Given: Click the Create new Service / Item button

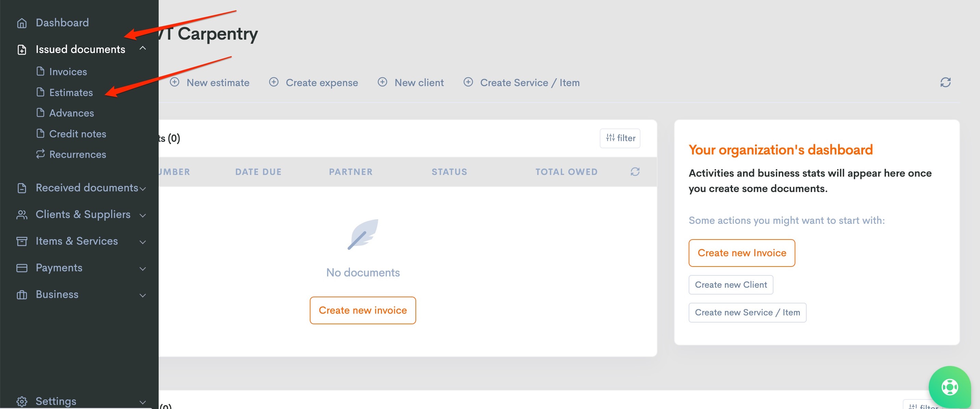Looking at the screenshot, I should click(x=747, y=312).
